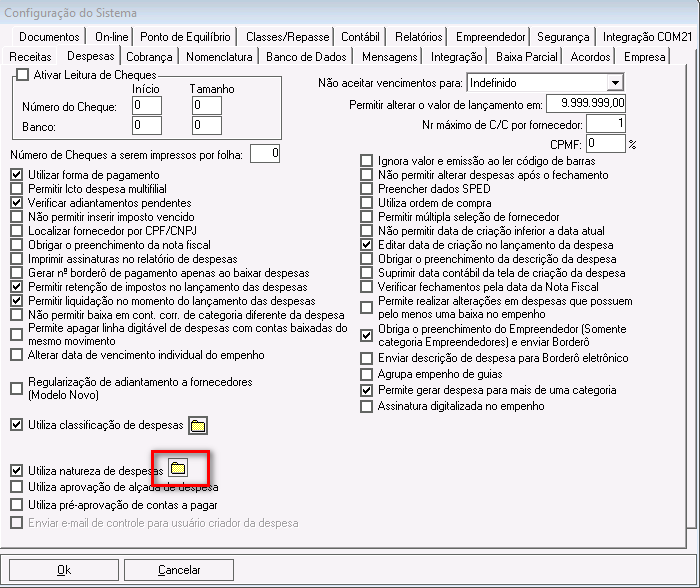
Task: Open the Integração COM21 tab
Action: pos(647,37)
